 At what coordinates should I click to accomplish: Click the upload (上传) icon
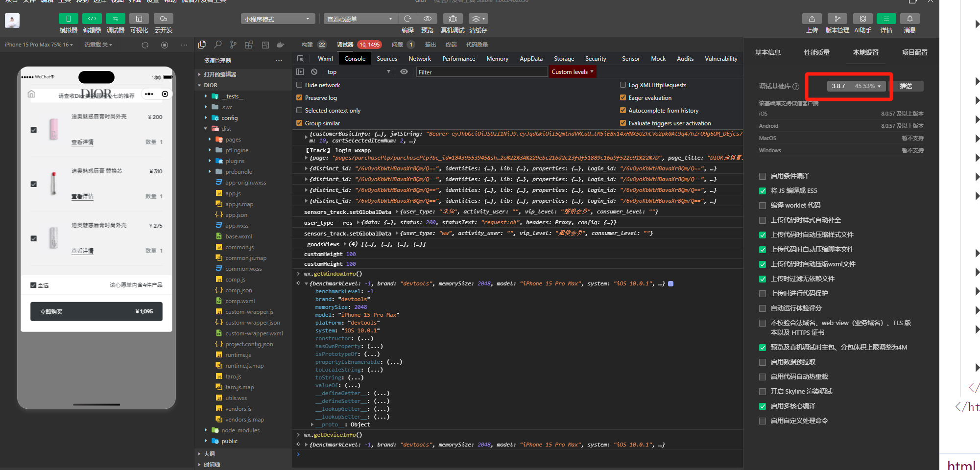click(x=812, y=19)
